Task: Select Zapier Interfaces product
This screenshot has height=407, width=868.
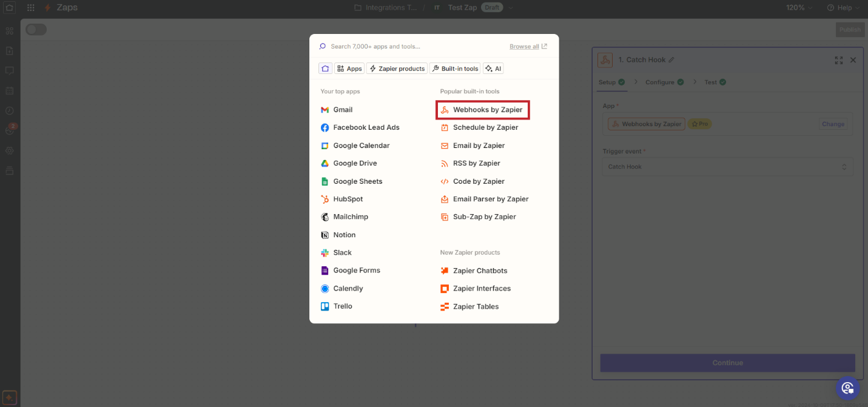Action: click(x=476, y=289)
